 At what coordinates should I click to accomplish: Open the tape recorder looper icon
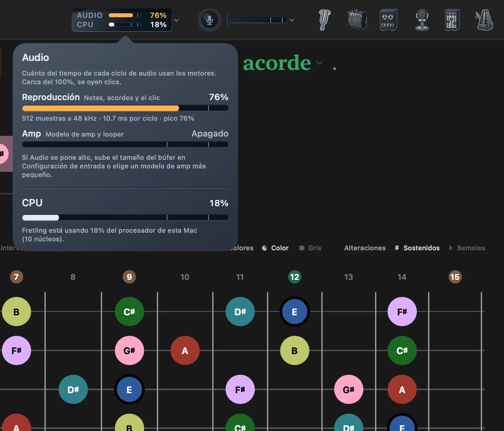(x=389, y=20)
